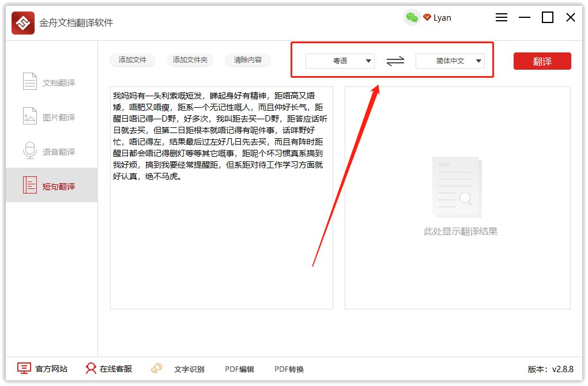Screen dimensions: 588x386
Task: Click the WeChat status icon
Action: click(x=412, y=18)
